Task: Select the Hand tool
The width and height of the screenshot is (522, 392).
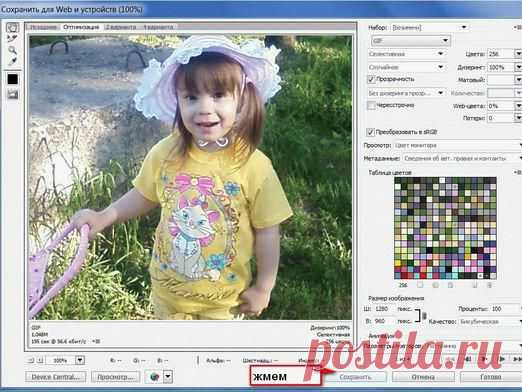Action: pyautogui.click(x=13, y=28)
